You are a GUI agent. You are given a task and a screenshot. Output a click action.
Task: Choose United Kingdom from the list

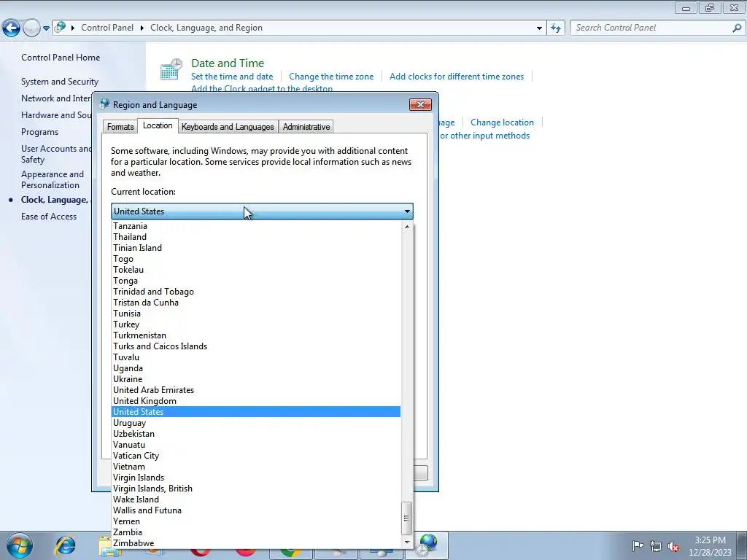click(x=256, y=401)
